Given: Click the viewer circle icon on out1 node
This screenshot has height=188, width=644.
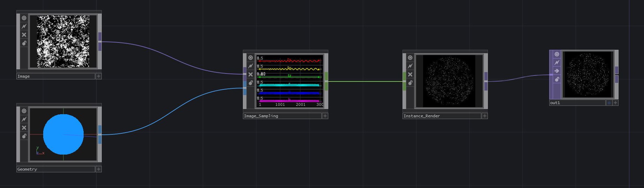Looking at the screenshot, I should pyautogui.click(x=557, y=54).
